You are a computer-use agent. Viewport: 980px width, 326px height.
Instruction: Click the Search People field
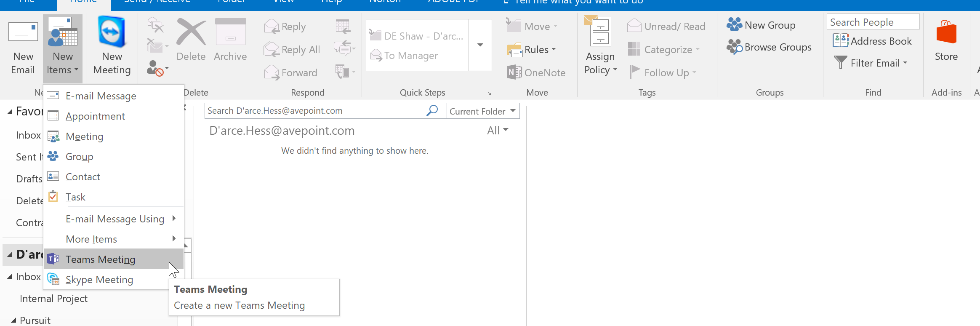tap(873, 22)
